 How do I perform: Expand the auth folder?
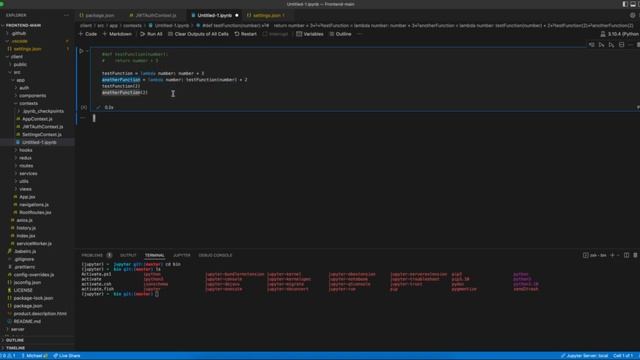tap(24, 88)
